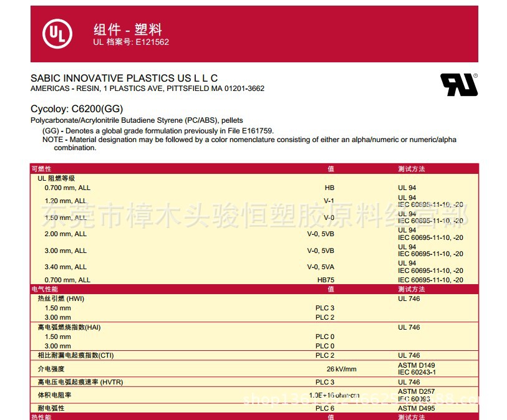Click '测试方法' in the 电气性能 header row
507x420 pixels.
point(412,289)
